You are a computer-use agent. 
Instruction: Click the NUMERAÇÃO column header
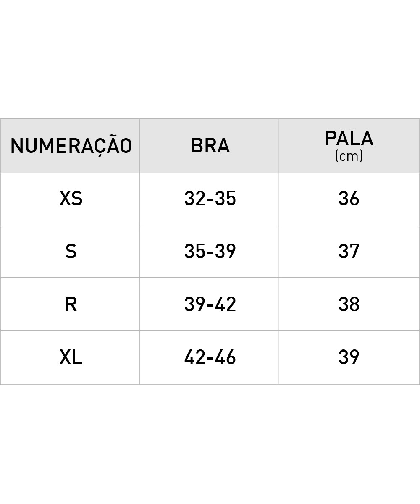(71, 145)
